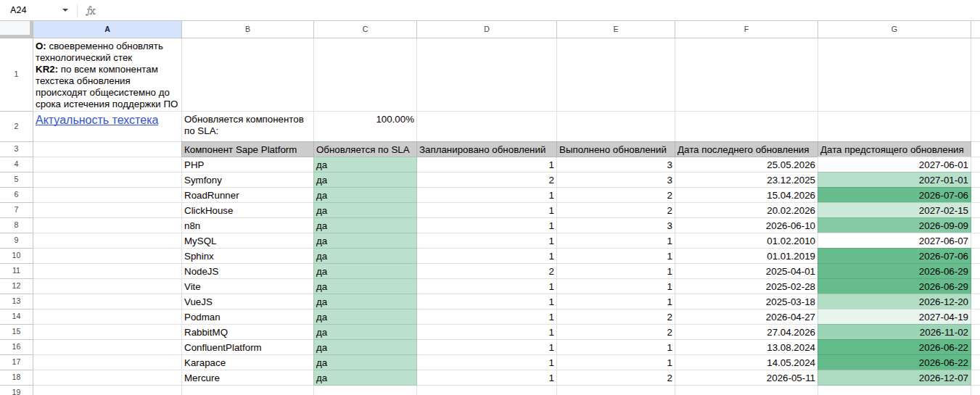Click the 2027-06-07 upcoming update cell
Screen dimensions: 980x395
(894, 241)
